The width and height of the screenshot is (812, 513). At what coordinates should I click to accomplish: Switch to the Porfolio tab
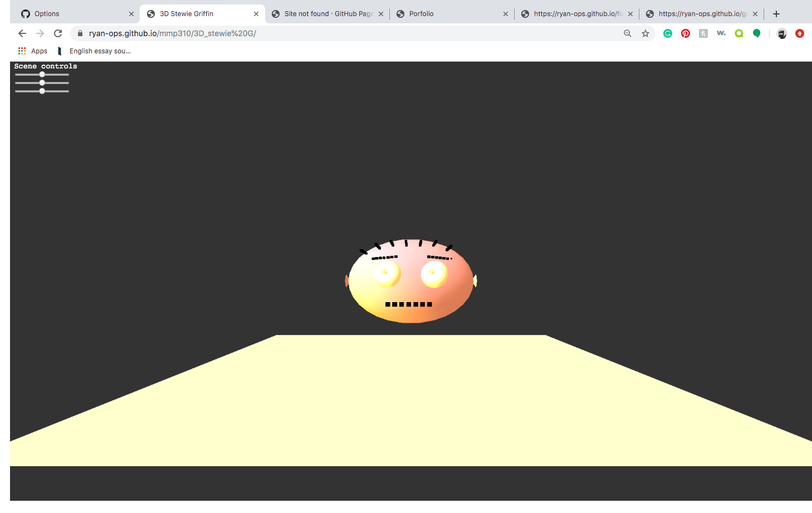pos(451,14)
